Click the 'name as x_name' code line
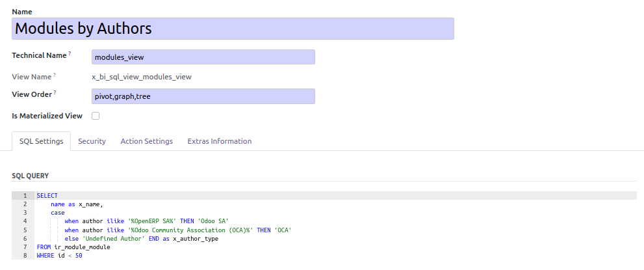Viewport: 644px width, 270px height. [x=77, y=204]
